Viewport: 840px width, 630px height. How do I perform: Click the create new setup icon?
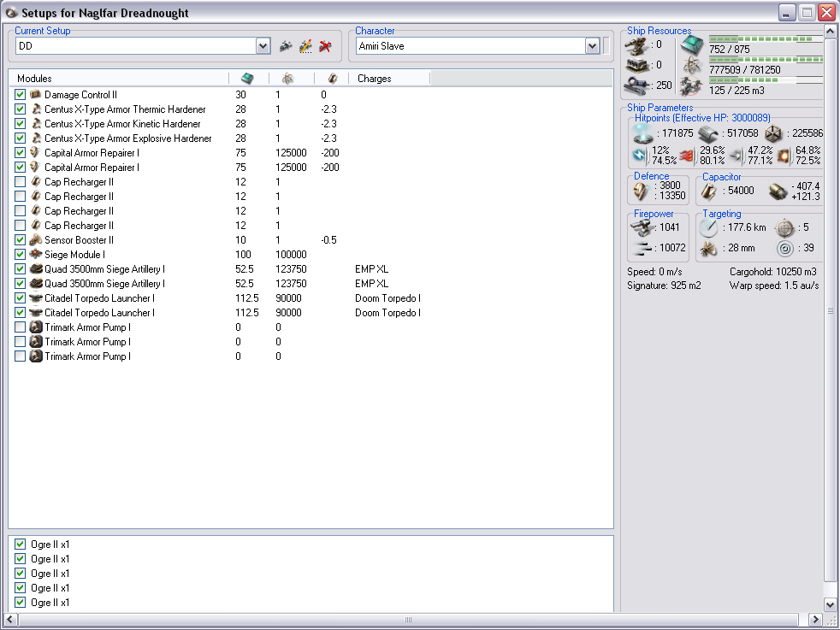[286, 46]
